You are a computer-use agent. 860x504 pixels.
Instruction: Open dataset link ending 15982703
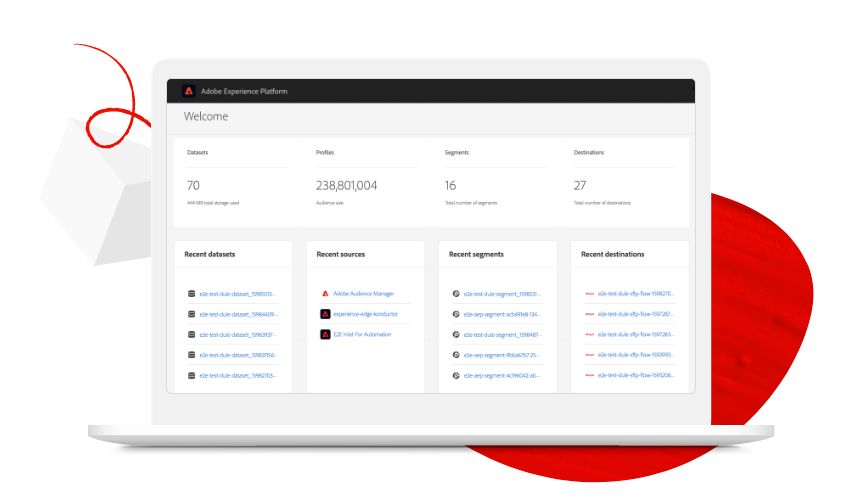click(238, 376)
